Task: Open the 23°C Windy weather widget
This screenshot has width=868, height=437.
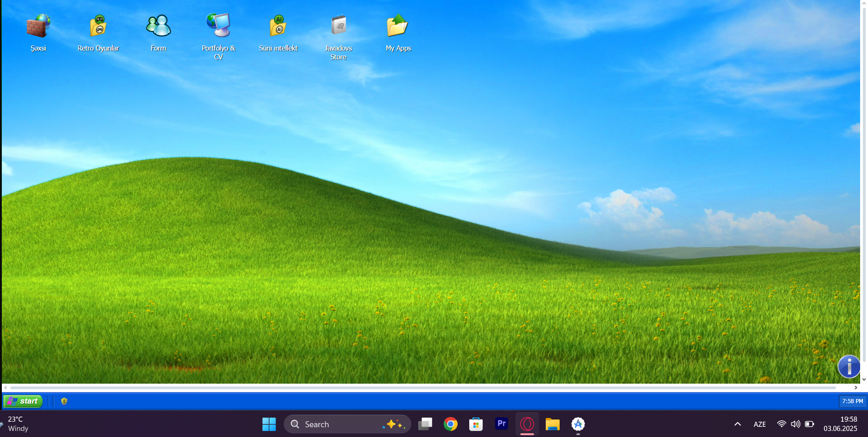Action: [x=16, y=424]
